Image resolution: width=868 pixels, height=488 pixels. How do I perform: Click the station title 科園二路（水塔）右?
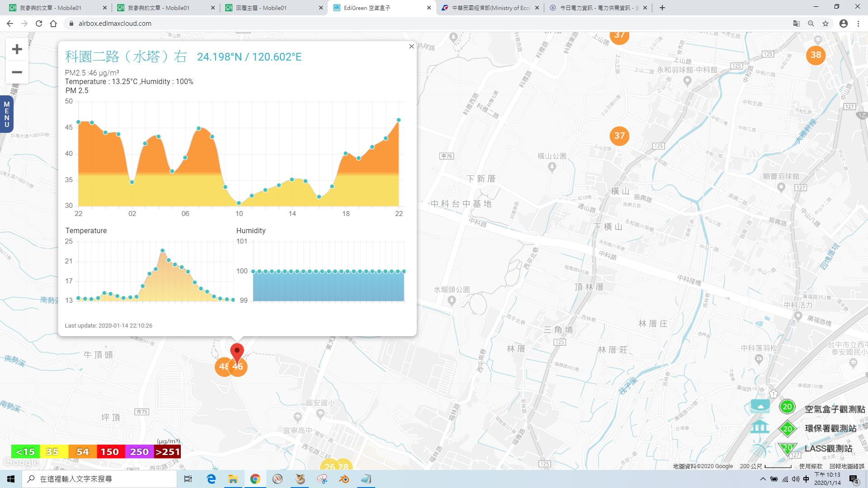tap(126, 56)
